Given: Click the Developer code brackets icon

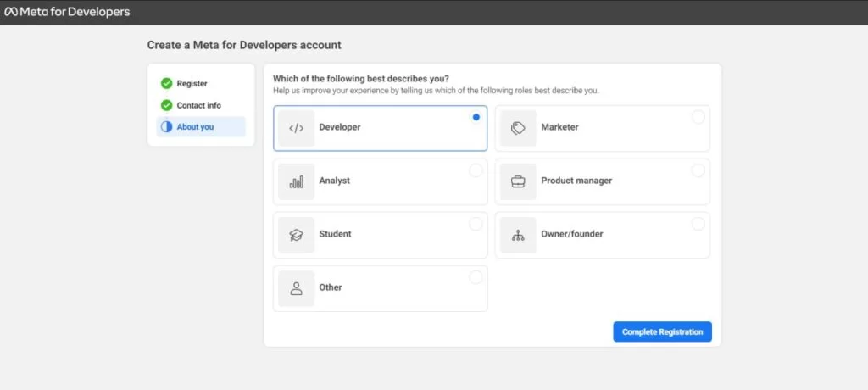Looking at the screenshot, I should pos(296,128).
